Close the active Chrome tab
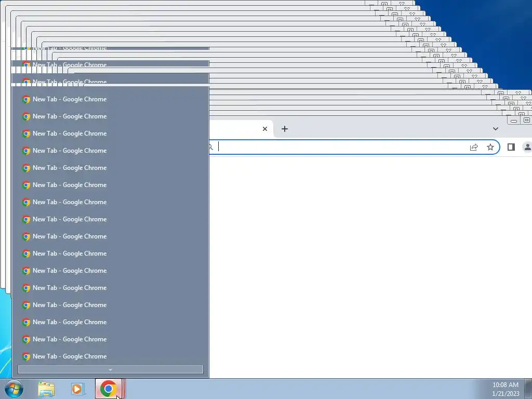532x399 pixels. tap(265, 129)
